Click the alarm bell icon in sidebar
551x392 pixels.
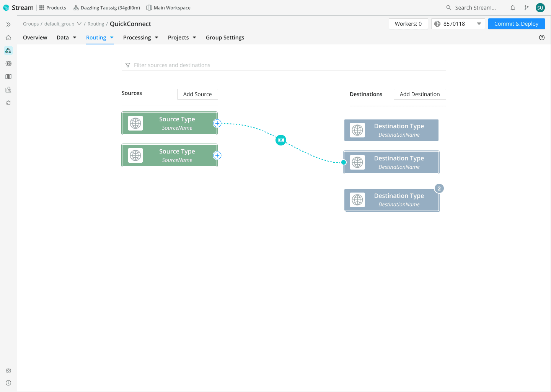pyautogui.click(x=8, y=103)
